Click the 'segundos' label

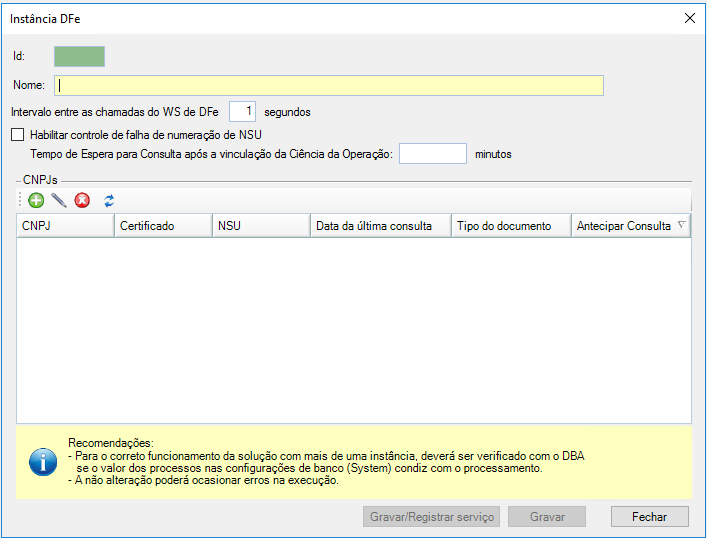click(287, 112)
